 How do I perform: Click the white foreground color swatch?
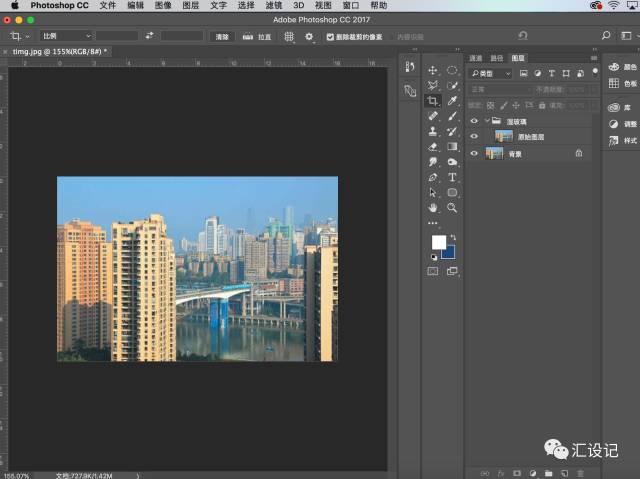tap(438, 242)
